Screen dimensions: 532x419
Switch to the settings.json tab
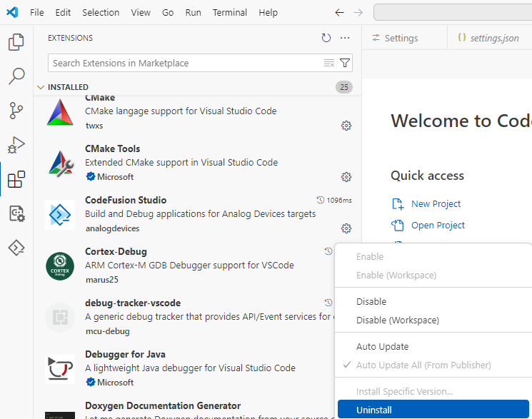[x=490, y=38]
